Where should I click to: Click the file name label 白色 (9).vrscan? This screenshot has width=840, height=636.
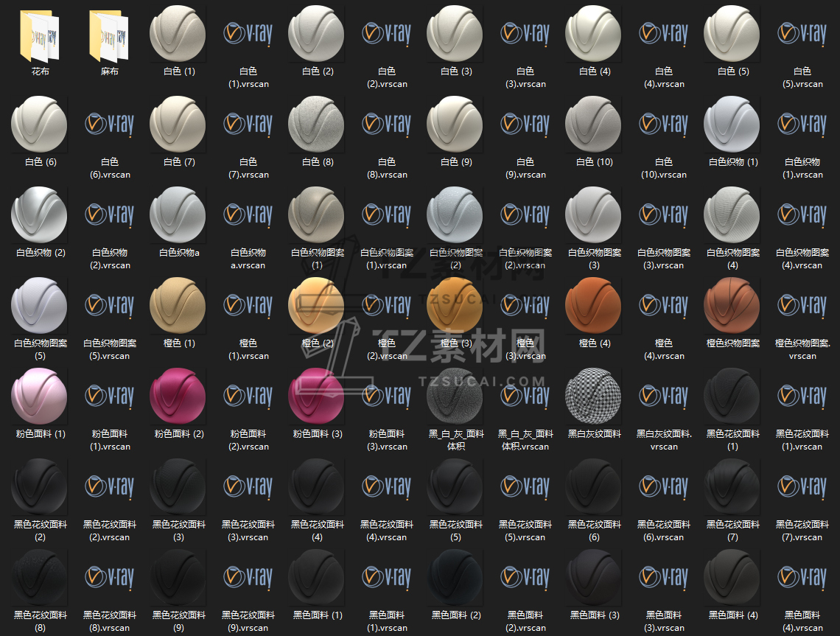[x=525, y=168]
